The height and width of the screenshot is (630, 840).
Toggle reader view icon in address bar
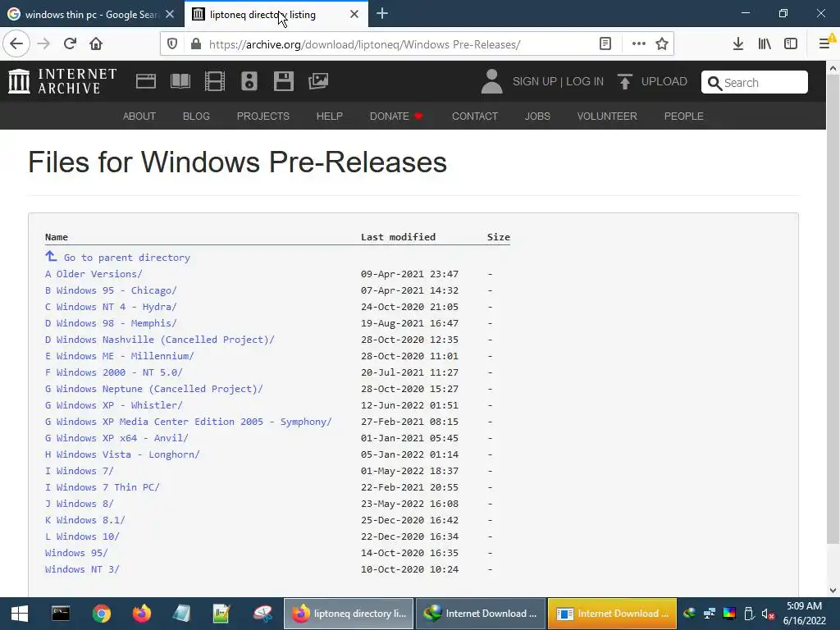605,44
